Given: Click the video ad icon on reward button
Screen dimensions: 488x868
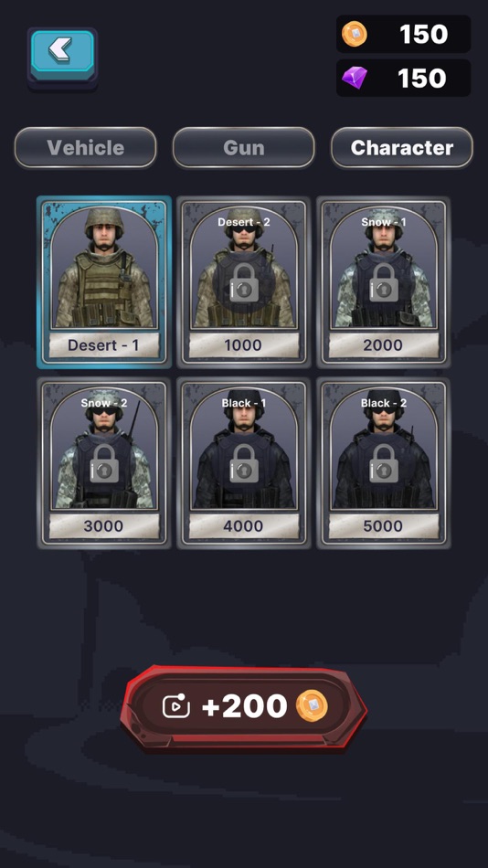Looking at the screenshot, I should [175, 706].
